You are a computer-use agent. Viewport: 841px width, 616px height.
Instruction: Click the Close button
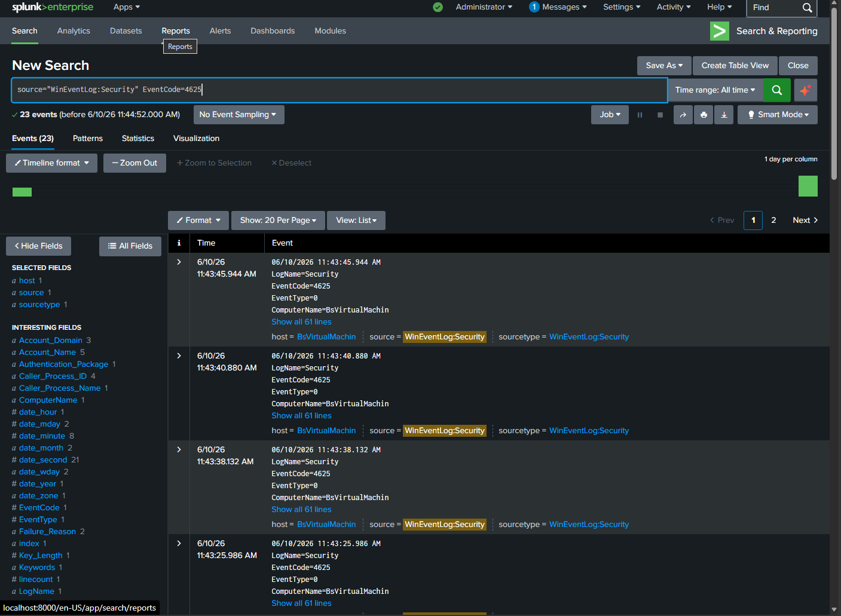click(798, 66)
